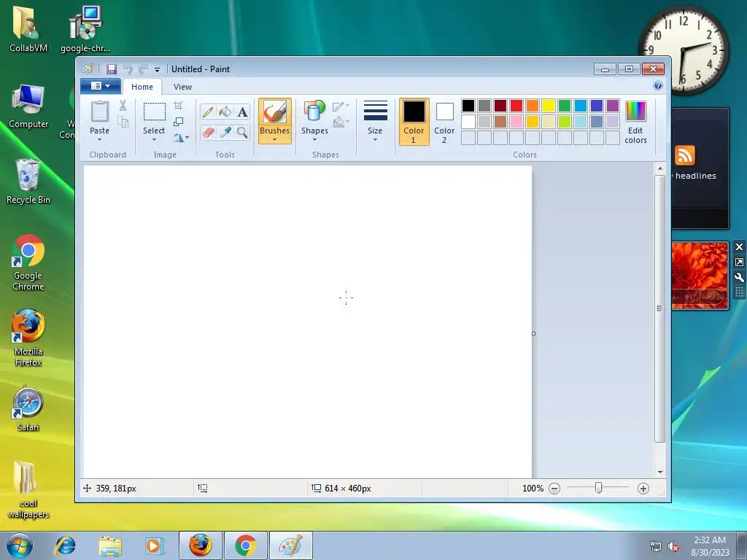Choose the yellow color swatch

[549, 106]
